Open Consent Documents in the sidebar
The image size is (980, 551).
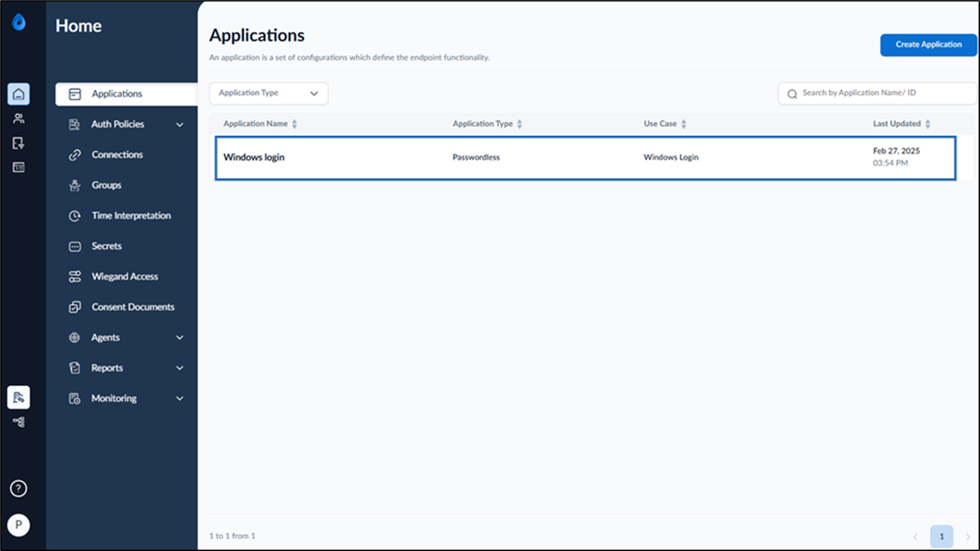(133, 307)
